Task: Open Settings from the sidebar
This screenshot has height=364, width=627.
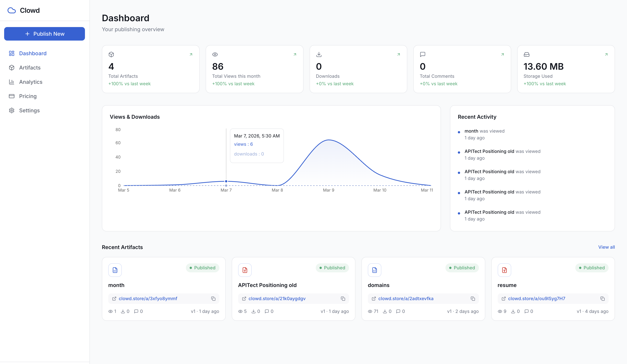Action: (x=29, y=110)
